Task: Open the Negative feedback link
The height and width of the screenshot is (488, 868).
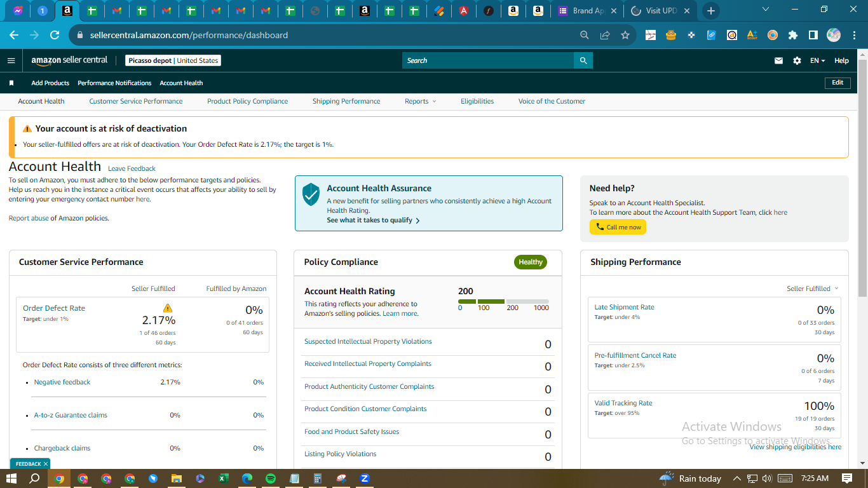Action: [x=62, y=382]
